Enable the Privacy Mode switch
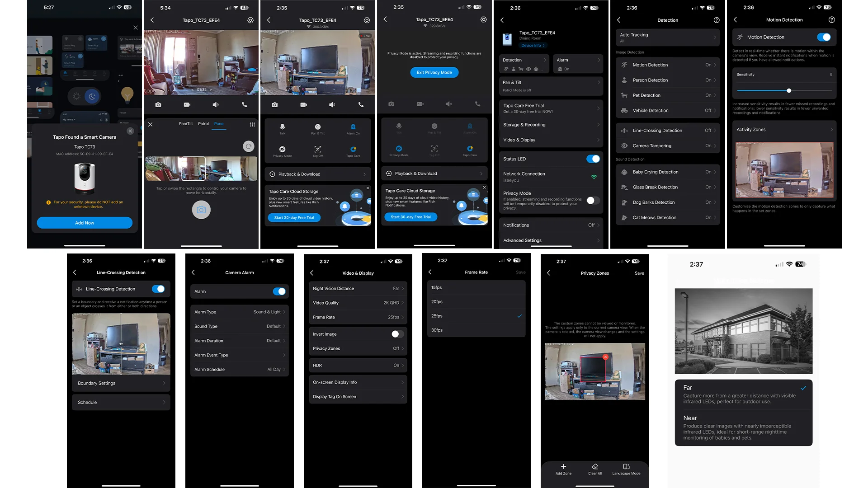The width and height of the screenshot is (868, 488). tap(593, 200)
